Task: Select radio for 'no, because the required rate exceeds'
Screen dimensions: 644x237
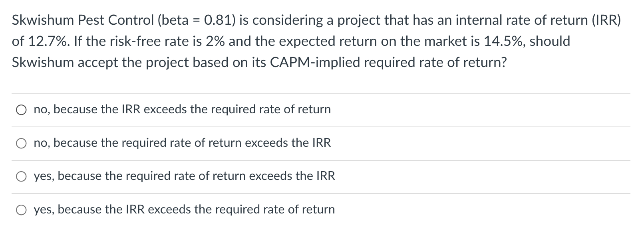Action: (x=21, y=143)
